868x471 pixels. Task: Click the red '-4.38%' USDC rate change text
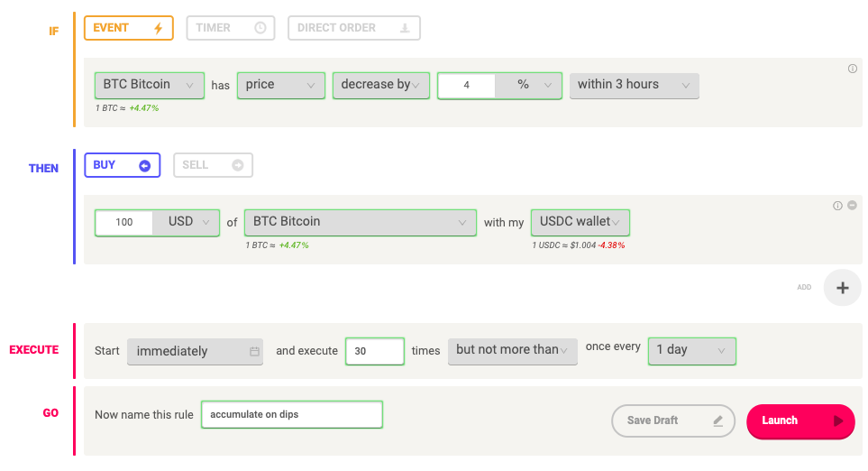pos(611,245)
